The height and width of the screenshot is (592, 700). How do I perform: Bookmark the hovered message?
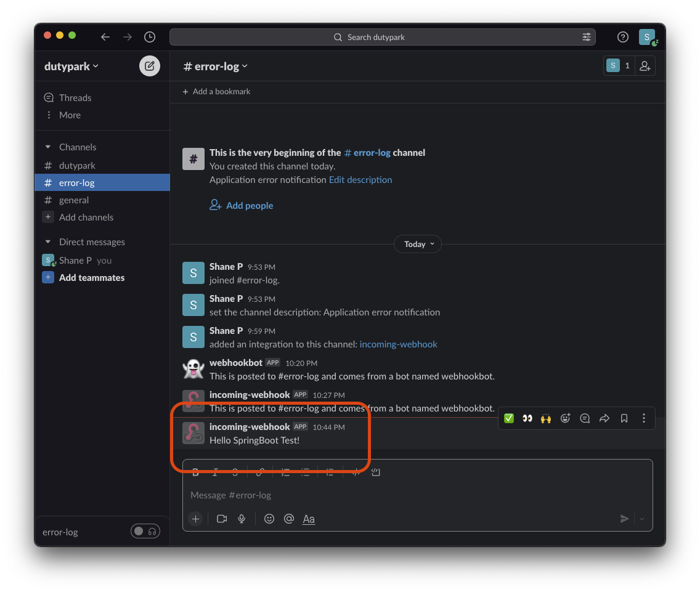coord(624,418)
